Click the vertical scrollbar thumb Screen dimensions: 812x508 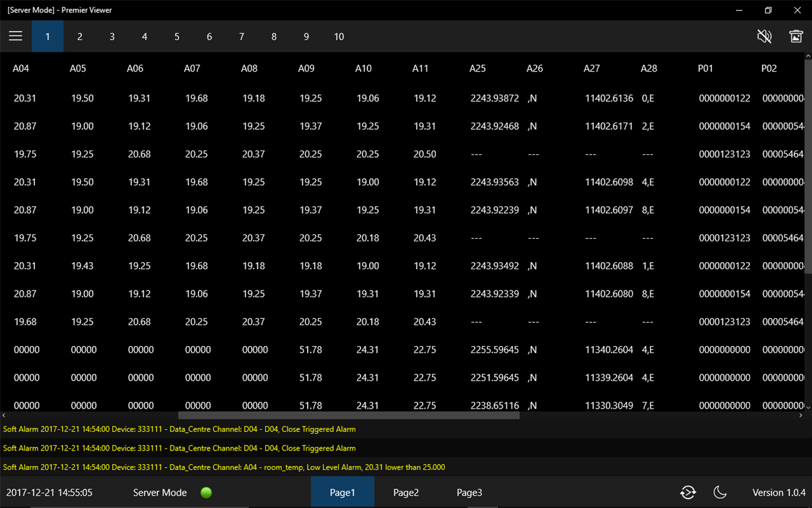click(808, 167)
